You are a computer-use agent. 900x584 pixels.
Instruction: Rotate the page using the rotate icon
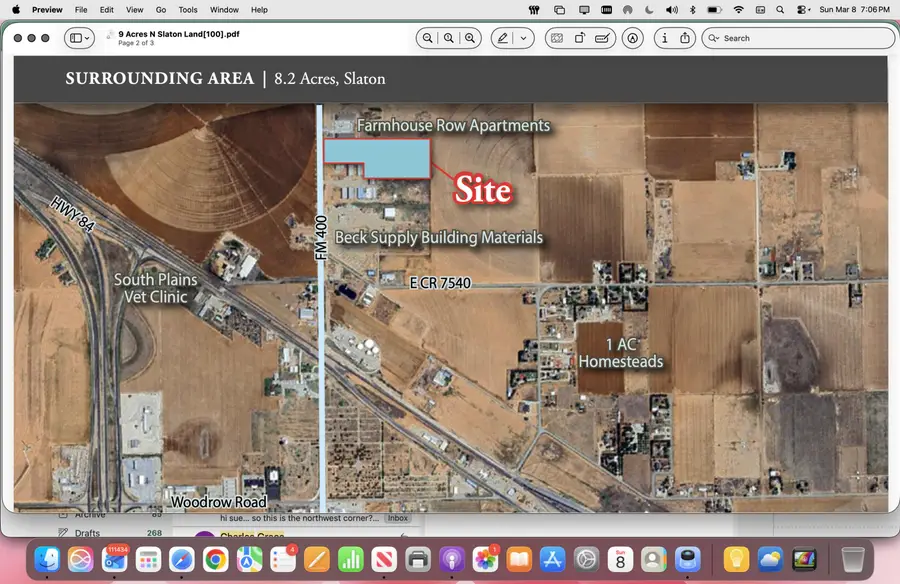tap(580, 38)
